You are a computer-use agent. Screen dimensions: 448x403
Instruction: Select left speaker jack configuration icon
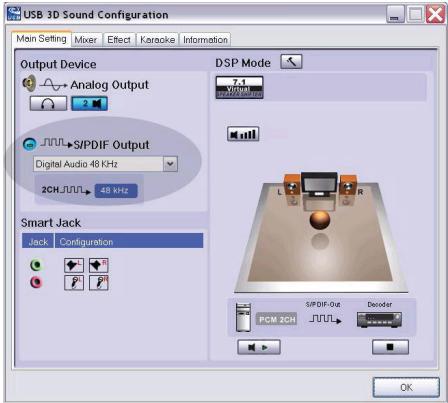74,266
